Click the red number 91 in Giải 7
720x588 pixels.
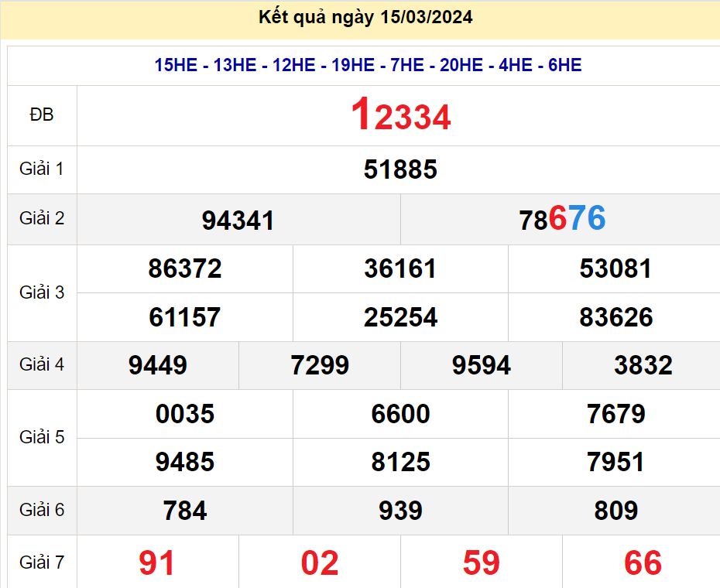[156, 562]
